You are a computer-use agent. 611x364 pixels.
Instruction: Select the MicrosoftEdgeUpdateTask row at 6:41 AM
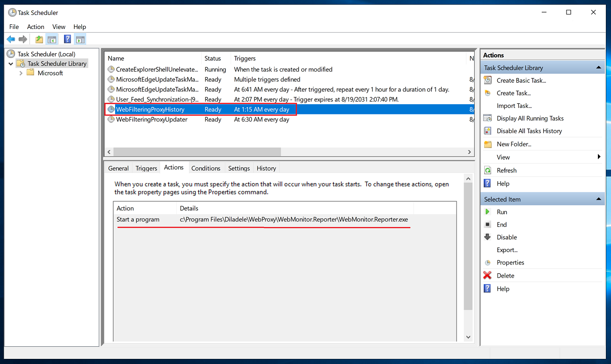pyautogui.click(x=289, y=89)
